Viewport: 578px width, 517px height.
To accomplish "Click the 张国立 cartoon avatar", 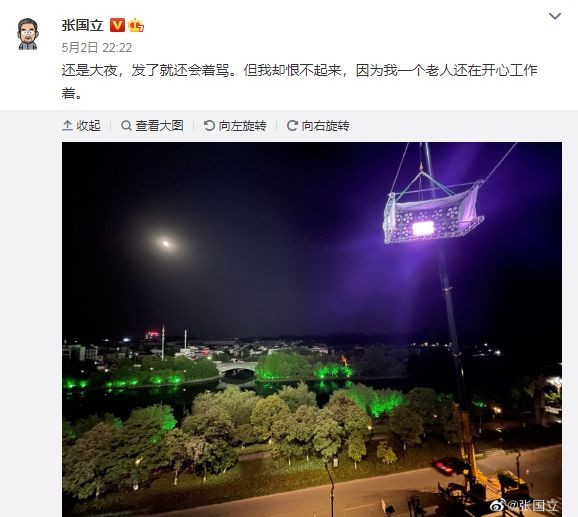I will 28,34.
